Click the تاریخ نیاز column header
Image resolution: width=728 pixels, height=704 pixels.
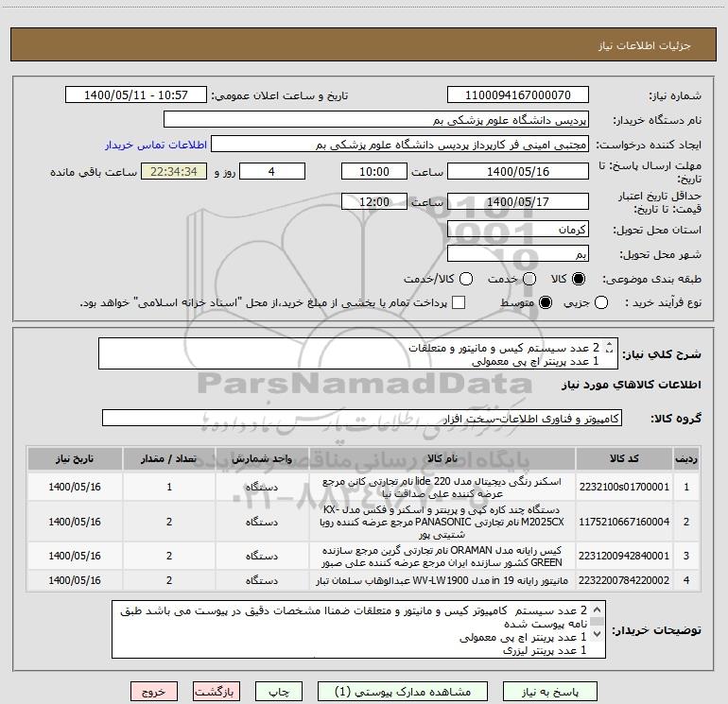click(75, 459)
